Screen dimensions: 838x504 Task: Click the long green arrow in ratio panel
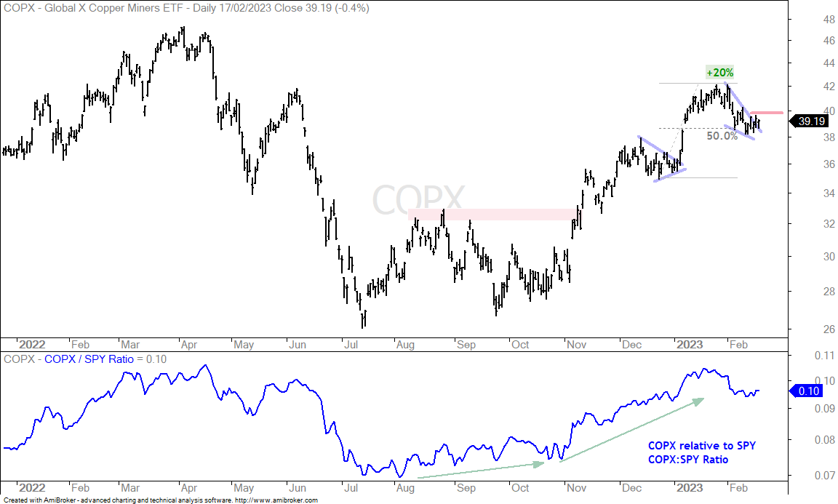[632, 429]
